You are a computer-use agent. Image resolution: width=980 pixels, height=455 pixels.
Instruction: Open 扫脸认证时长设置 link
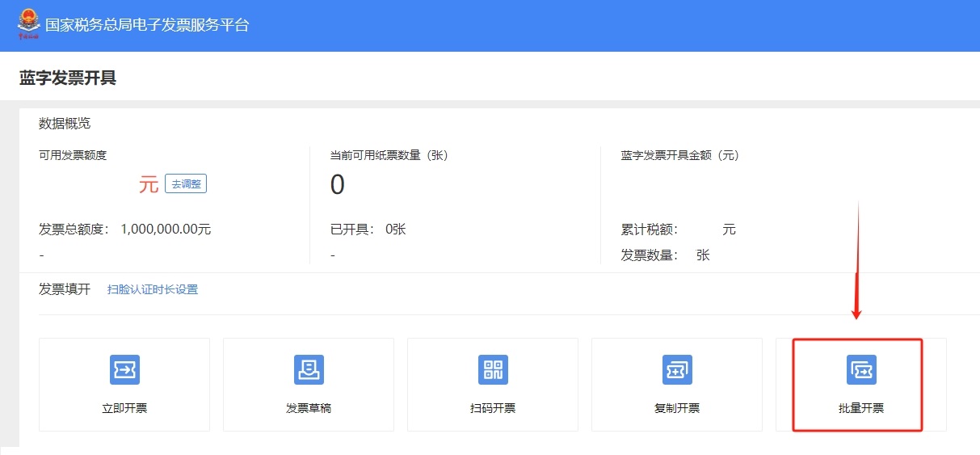click(153, 289)
